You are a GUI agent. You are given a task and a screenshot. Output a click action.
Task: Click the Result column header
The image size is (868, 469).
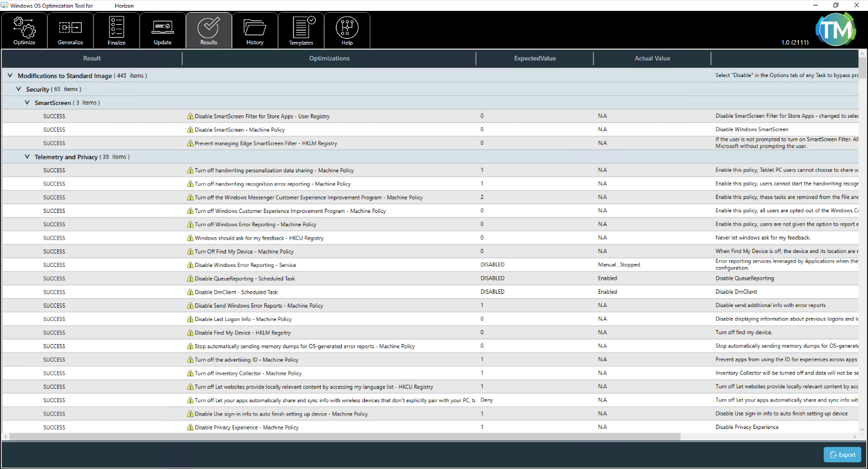[x=92, y=58]
